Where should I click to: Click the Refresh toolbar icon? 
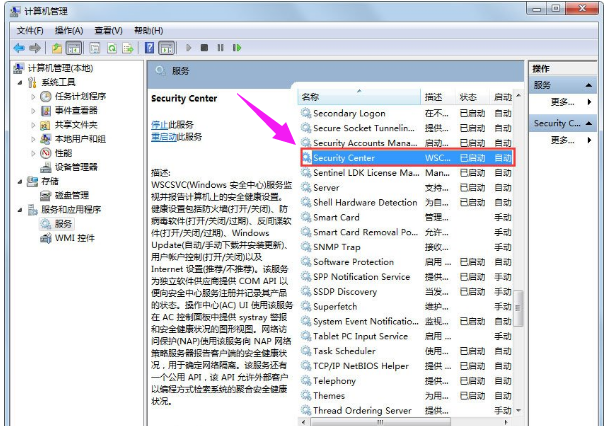(x=112, y=47)
